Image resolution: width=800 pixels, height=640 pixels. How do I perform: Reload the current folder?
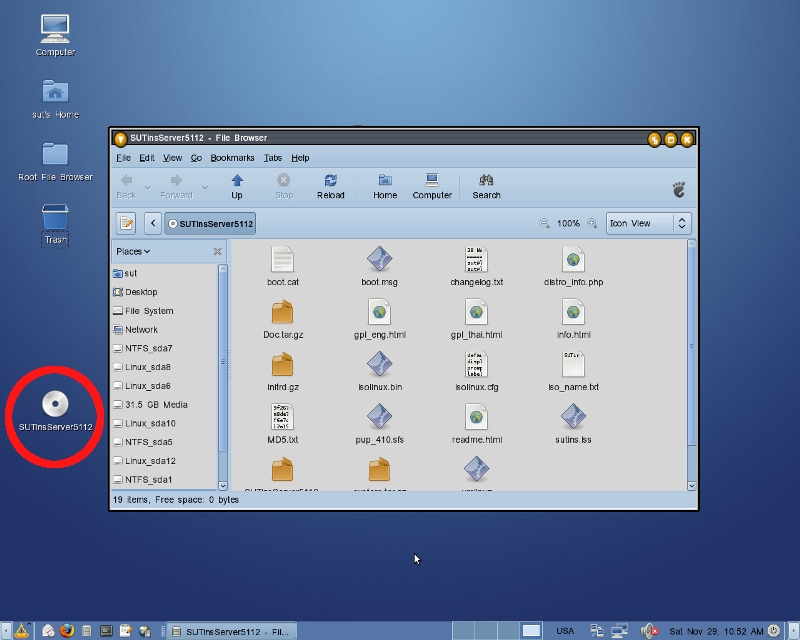(x=331, y=186)
